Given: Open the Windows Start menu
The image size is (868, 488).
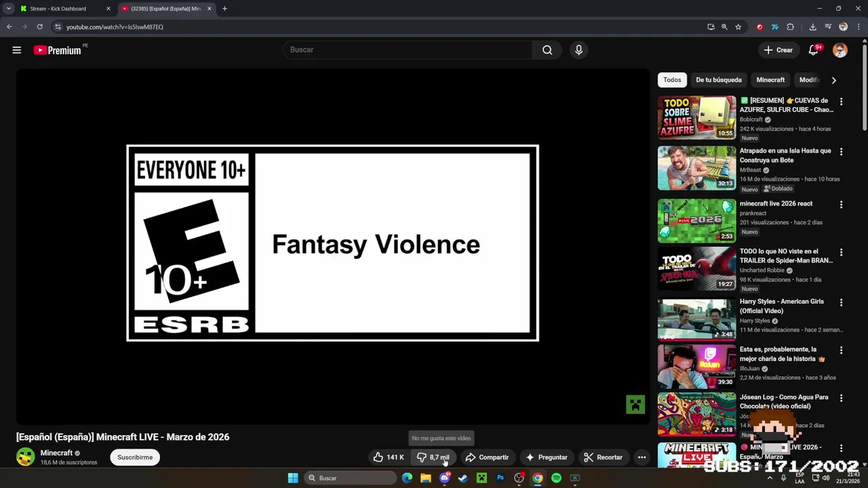Looking at the screenshot, I should pos(293,478).
